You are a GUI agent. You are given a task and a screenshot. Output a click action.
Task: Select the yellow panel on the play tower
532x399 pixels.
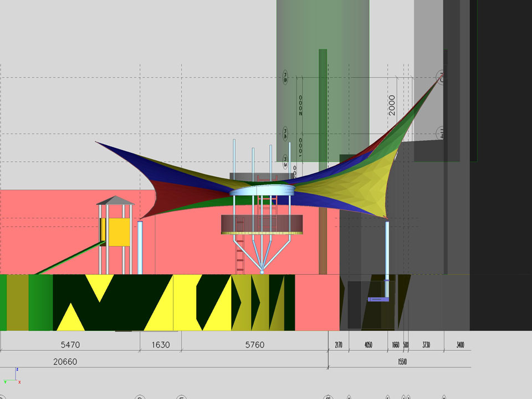[x=119, y=232]
